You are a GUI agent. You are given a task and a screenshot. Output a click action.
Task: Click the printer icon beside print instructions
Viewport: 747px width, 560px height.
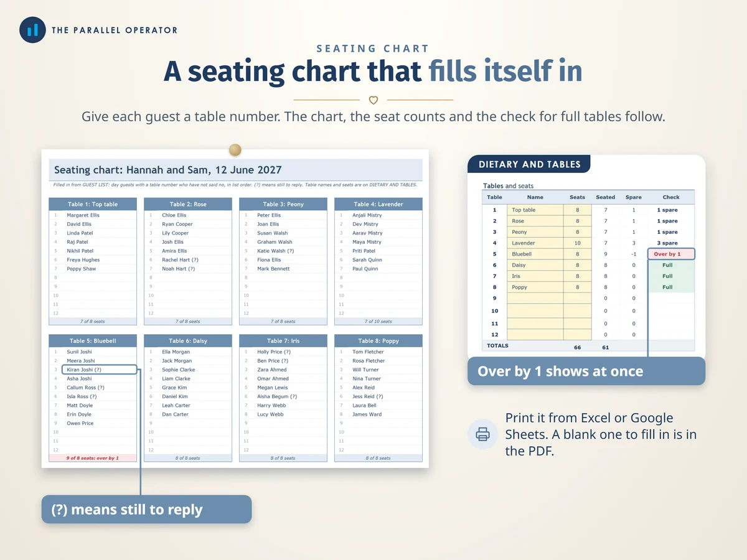point(482,434)
